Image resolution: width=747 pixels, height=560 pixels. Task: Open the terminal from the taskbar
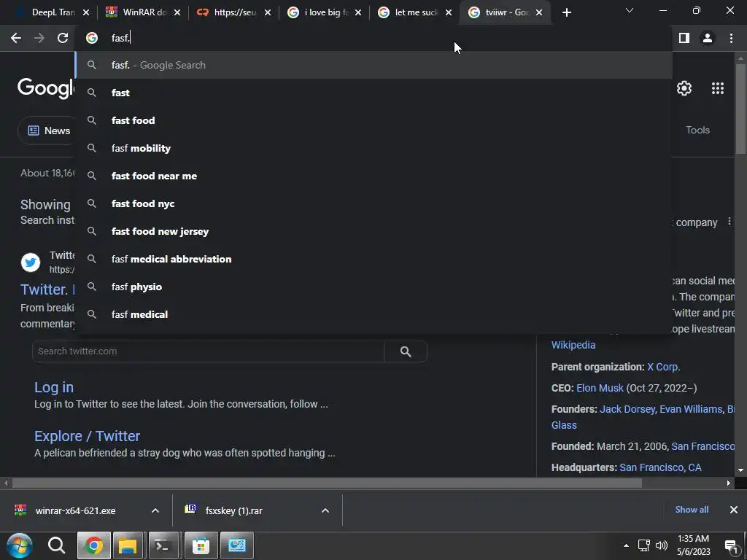click(x=163, y=545)
